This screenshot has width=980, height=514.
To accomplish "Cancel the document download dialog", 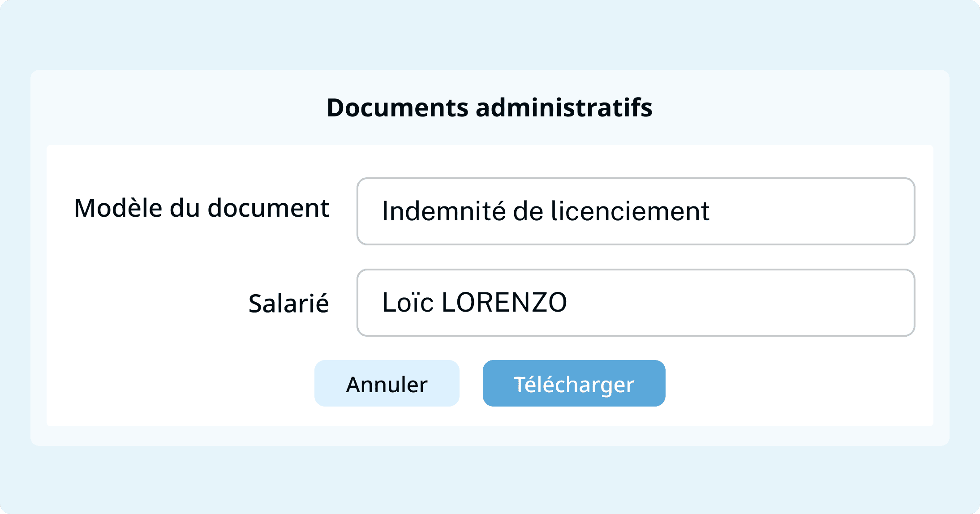I will [x=387, y=384].
